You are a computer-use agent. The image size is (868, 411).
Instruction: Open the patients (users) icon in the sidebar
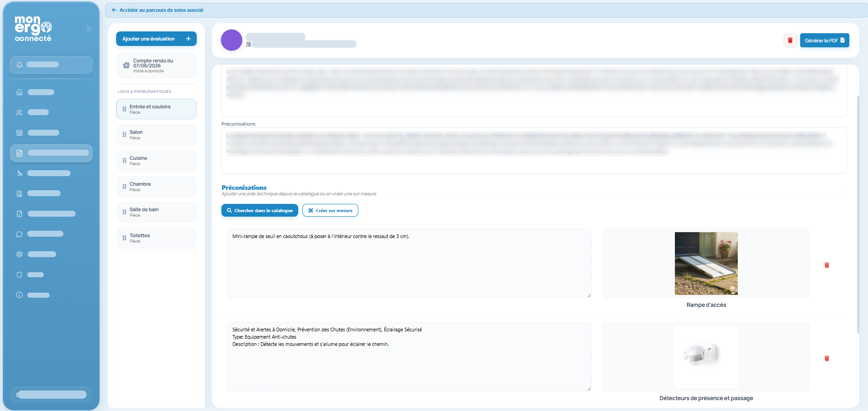(20, 112)
